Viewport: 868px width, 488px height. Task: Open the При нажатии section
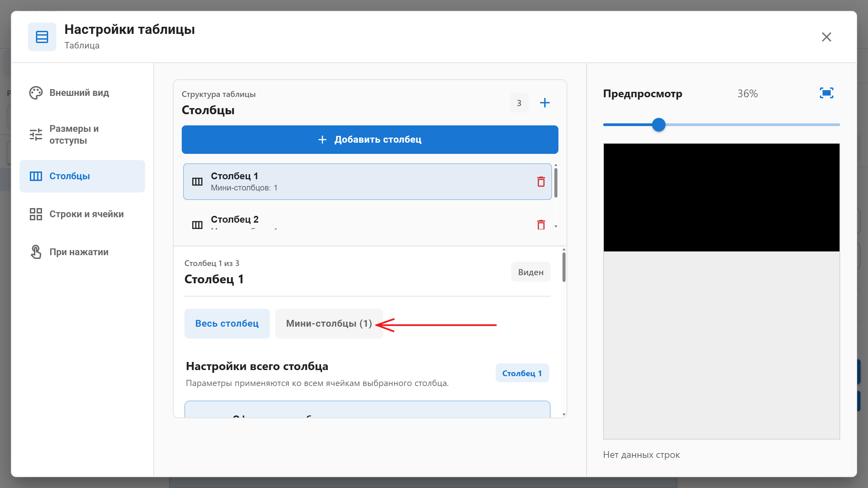(x=82, y=252)
